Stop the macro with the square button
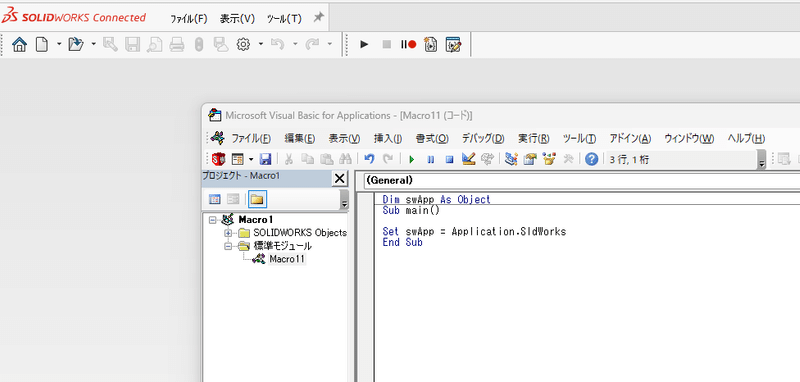 coord(387,44)
